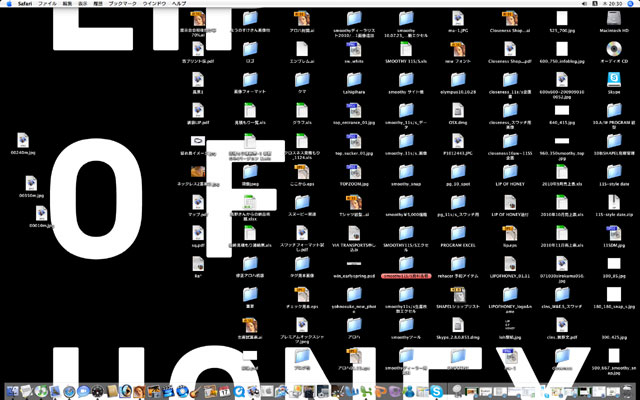Screen dimensions: 640x400
Task: Open the Skype app in the Dock
Action: point(437,390)
